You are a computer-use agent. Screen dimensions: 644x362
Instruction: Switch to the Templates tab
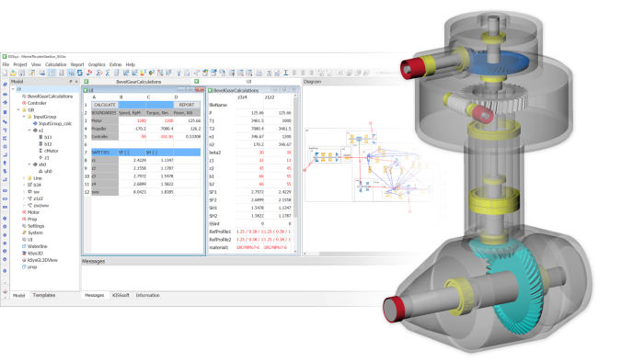[x=44, y=295]
